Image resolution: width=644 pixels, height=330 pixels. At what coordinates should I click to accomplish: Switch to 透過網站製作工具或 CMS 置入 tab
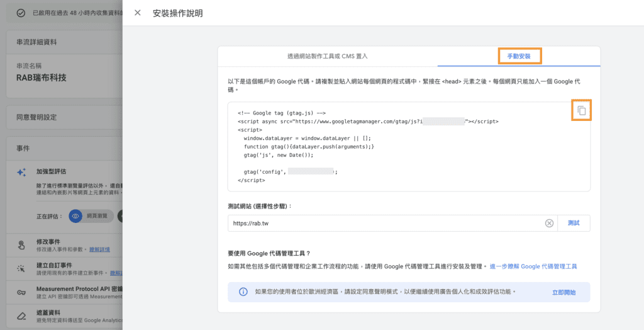coord(327,56)
